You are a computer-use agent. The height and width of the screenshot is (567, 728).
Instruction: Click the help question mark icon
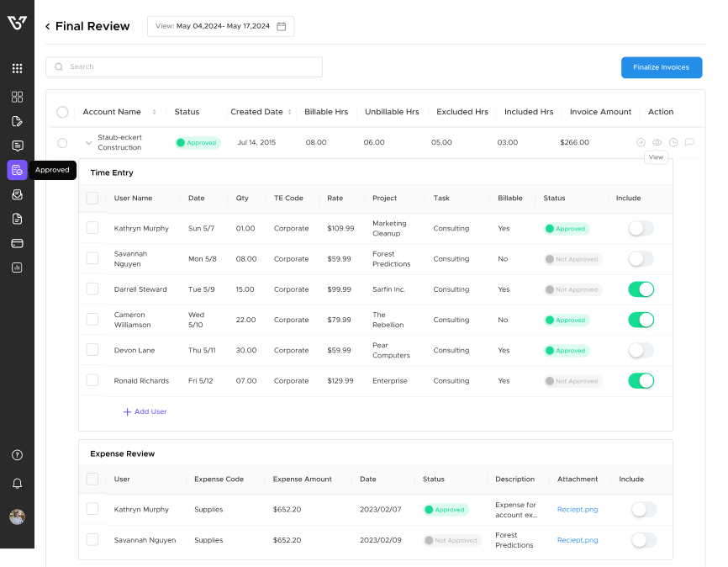[x=17, y=455]
